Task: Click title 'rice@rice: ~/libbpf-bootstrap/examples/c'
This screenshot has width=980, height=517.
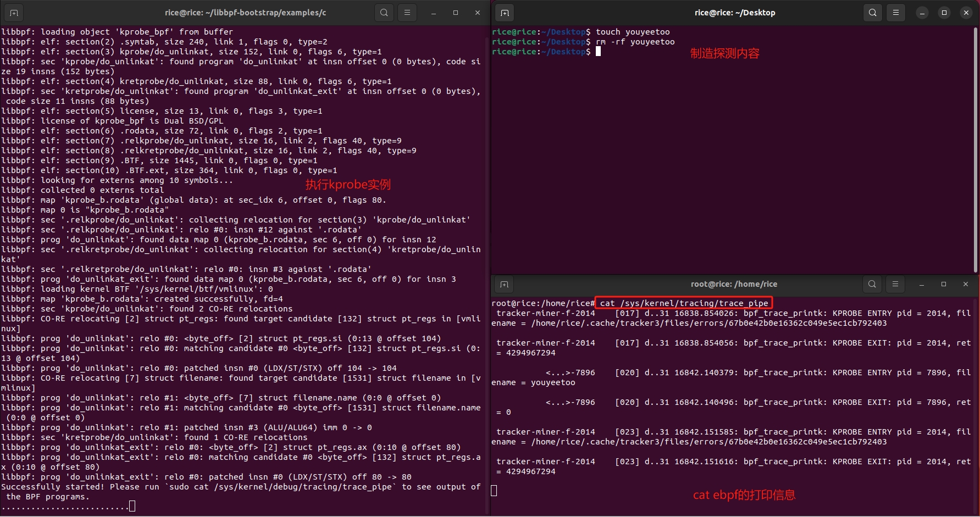Action: click(245, 13)
